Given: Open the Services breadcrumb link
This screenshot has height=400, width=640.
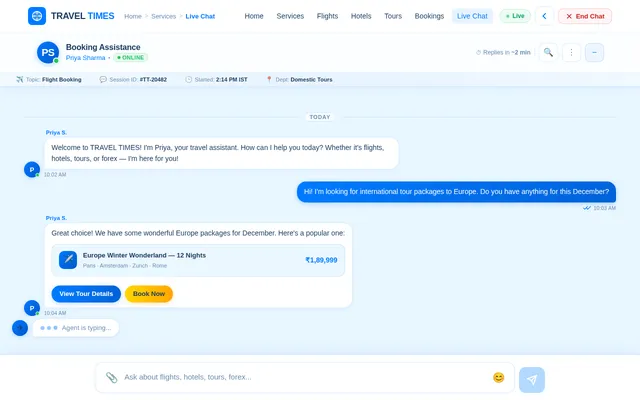Looking at the screenshot, I should (x=163, y=16).
